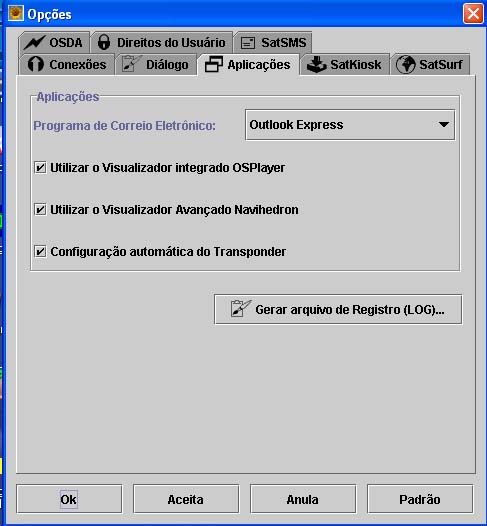Click the padlock icon for Direitos do Usuário
Viewport: 487px width, 526px height.
tap(104, 42)
